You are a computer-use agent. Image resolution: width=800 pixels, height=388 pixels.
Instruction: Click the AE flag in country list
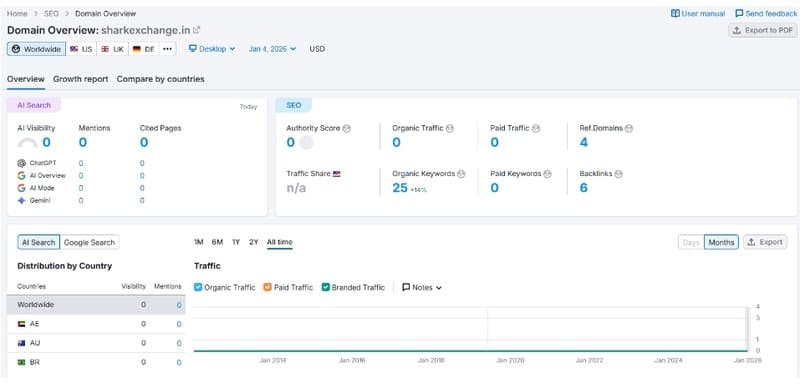(x=21, y=324)
